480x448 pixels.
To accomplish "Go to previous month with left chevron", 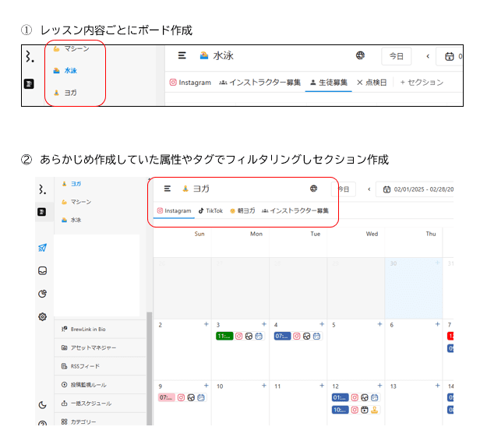I will click(369, 189).
